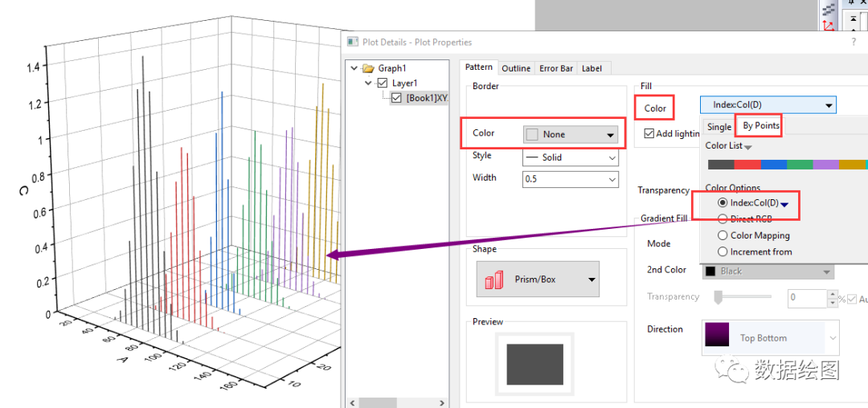Click the green color list swatch

800,164
